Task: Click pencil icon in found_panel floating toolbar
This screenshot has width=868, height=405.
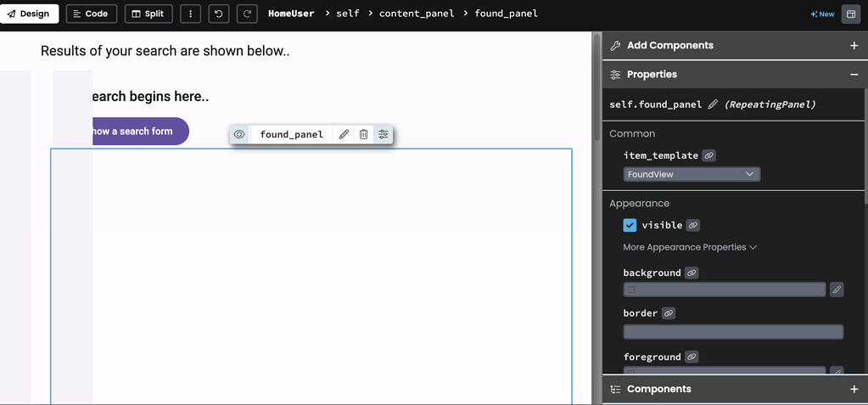Action: click(x=344, y=134)
